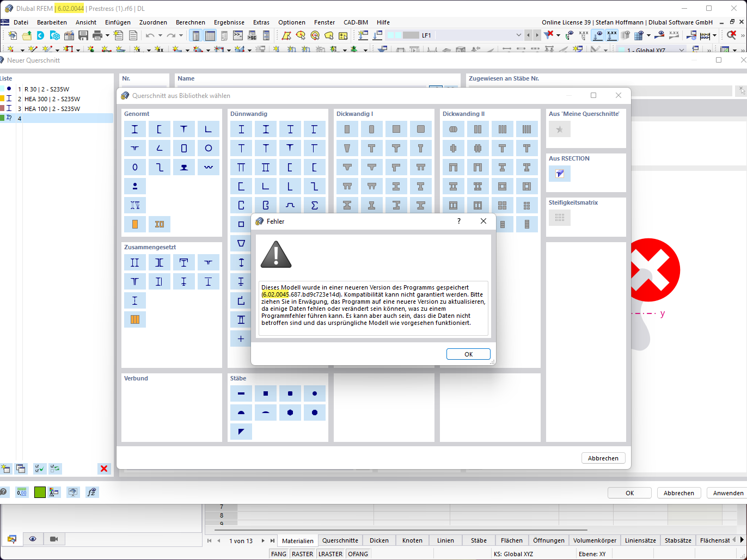Image resolution: width=747 pixels, height=560 pixels.
Task: Click the copy list item icon
Action: pos(21,469)
